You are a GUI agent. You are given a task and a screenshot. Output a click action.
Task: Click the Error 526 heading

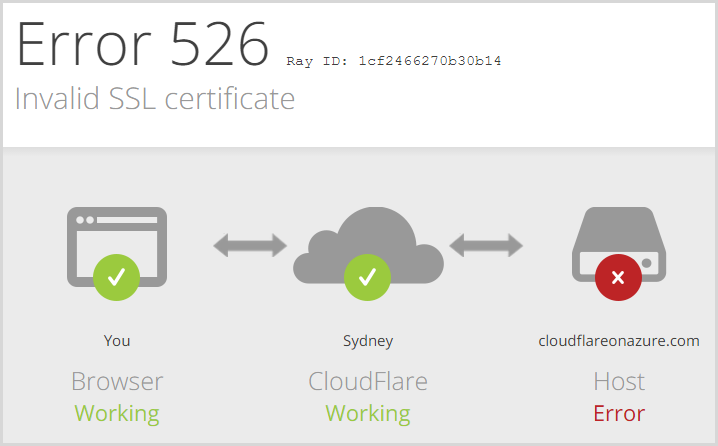(142, 45)
